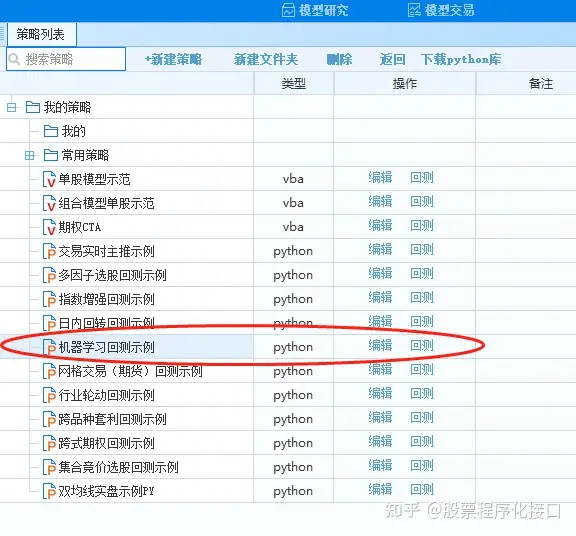Expand the 常用策略 folder node
576x536 pixels.
click(29, 155)
